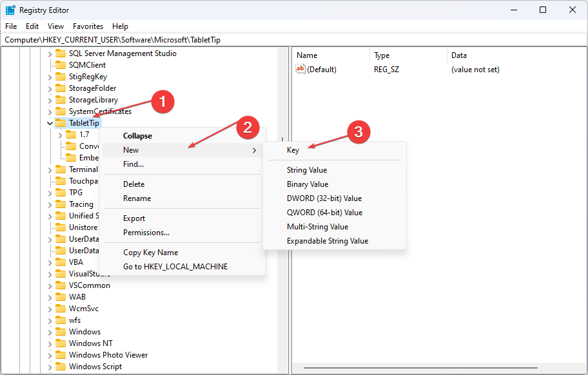Click the StigRegKey folder icon
588x375 pixels.
(61, 77)
